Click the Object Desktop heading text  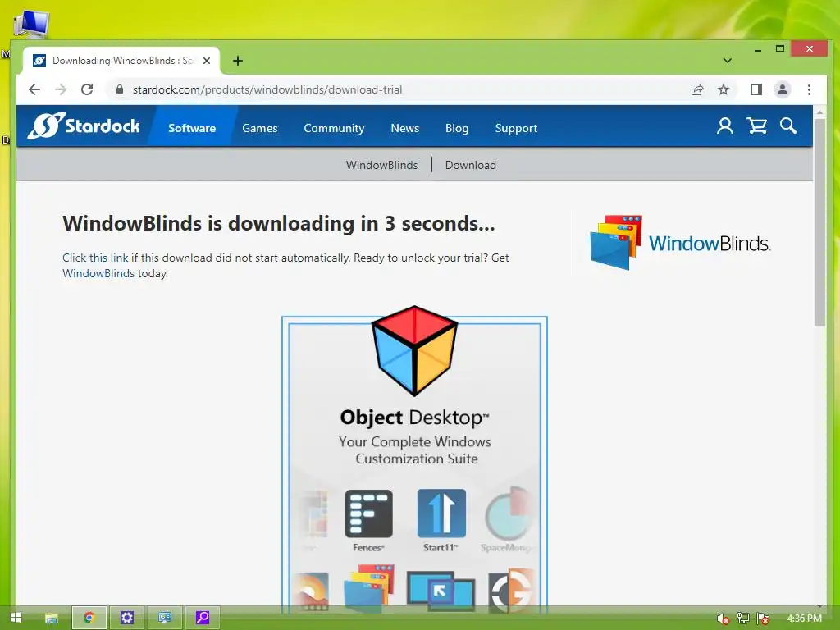pos(414,418)
